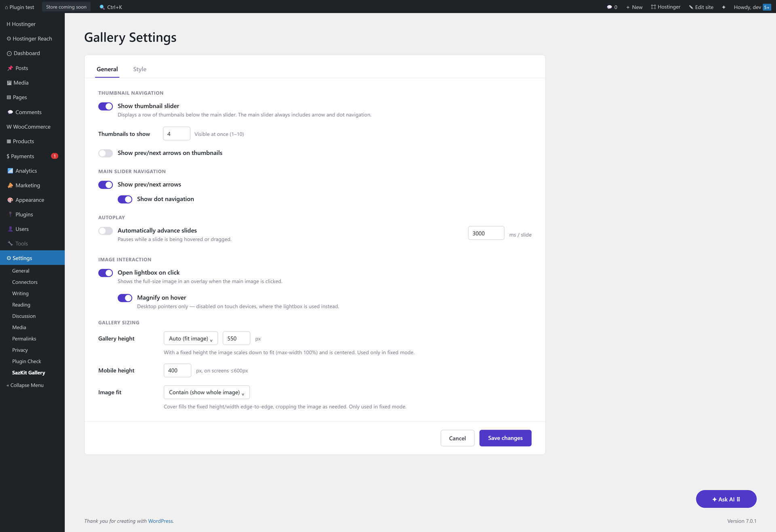
Task: Open the Permalinks settings submenu
Action: [x=24, y=339]
